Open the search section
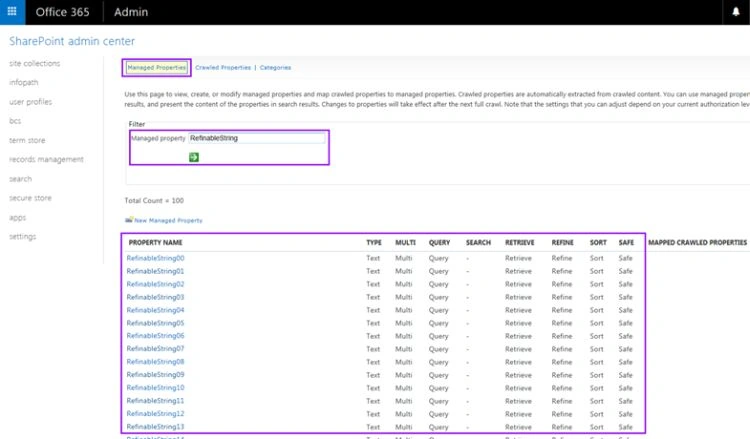This screenshot has height=439, width=750. [x=20, y=179]
